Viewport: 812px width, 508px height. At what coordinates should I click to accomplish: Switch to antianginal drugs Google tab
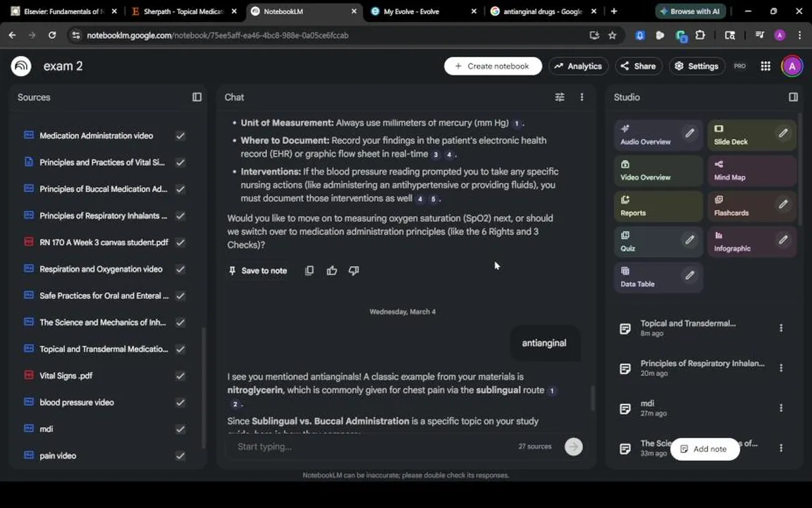point(542,11)
